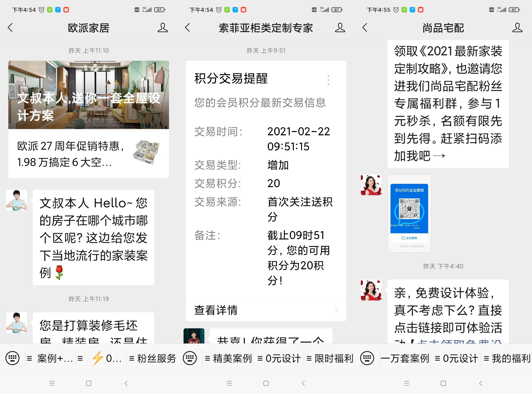Tap message 亲,免费设计体验
532x394 pixels.
click(x=448, y=311)
